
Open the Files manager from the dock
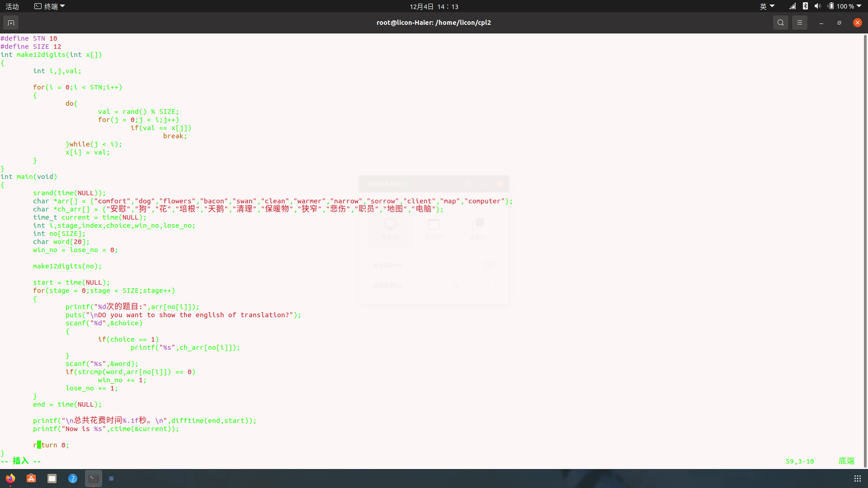[x=52, y=478]
